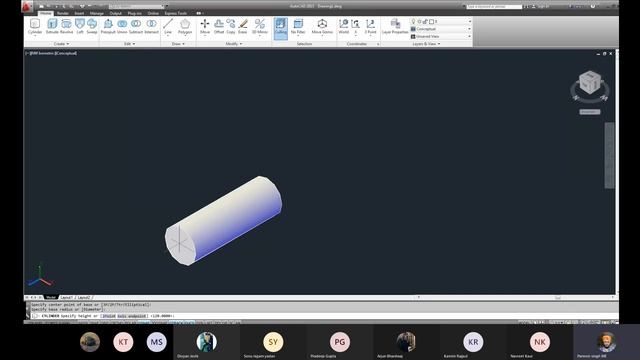Switch to the Layout2 tab
The width and height of the screenshot is (640, 360).
[x=84, y=298]
